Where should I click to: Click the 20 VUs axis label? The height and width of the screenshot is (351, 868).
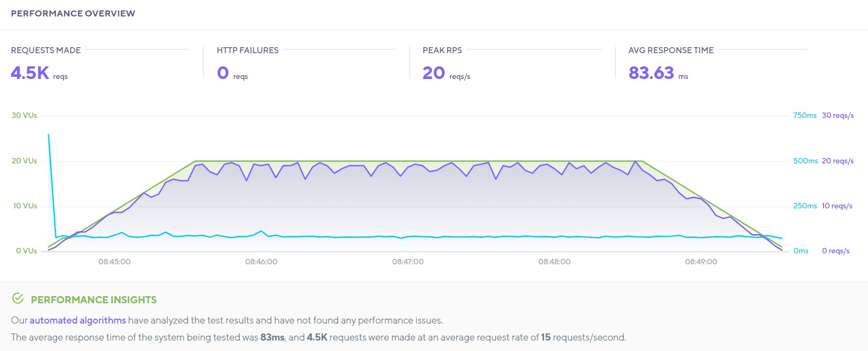[24, 161]
